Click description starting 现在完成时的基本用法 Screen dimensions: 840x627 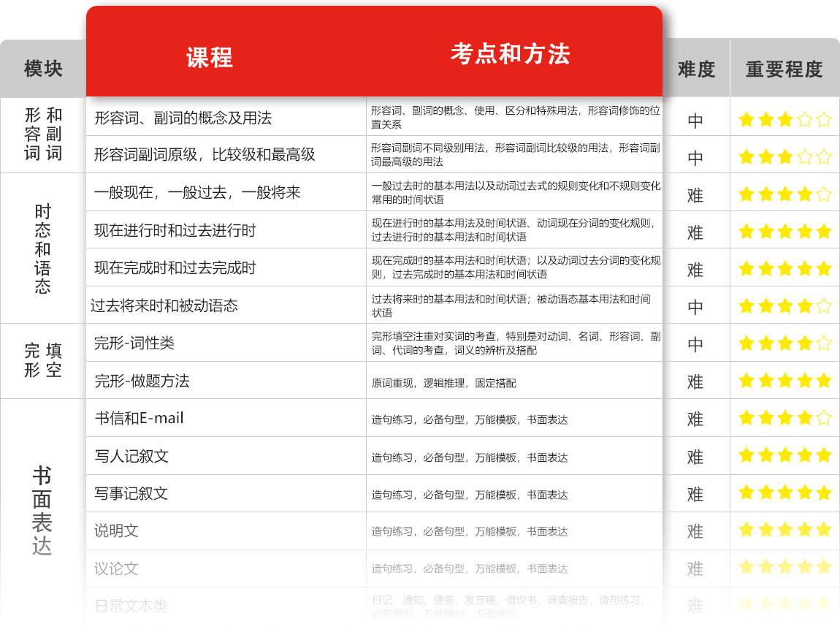[x=516, y=267]
